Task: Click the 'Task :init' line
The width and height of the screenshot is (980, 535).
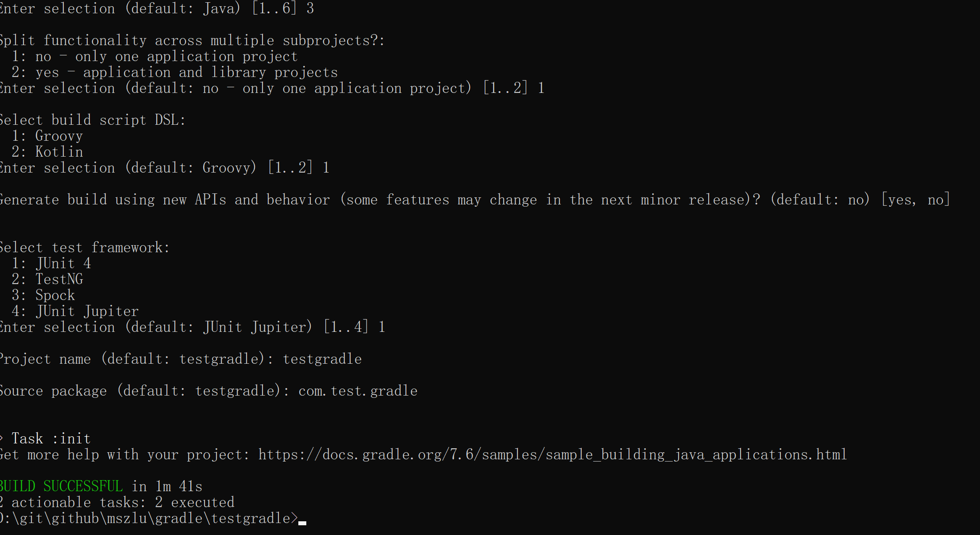Action: (x=46, y=439)
